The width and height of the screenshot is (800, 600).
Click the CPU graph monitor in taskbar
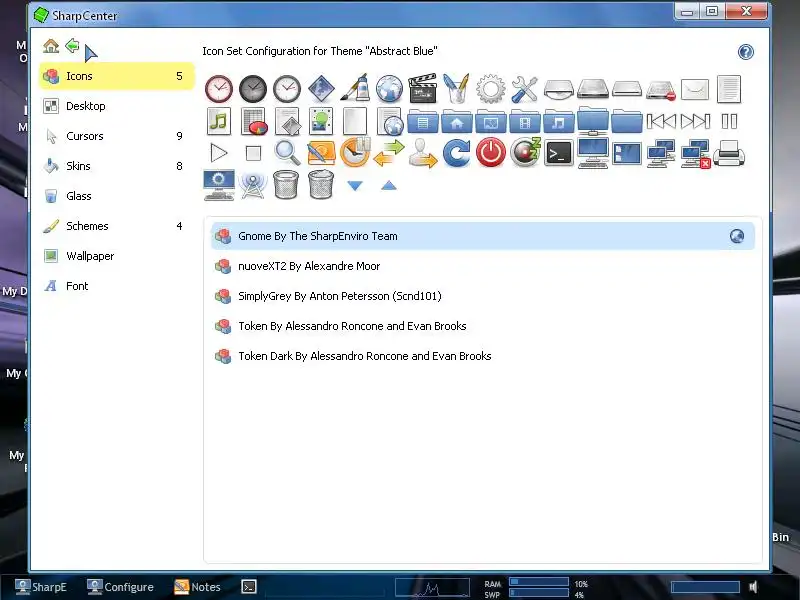432,587
